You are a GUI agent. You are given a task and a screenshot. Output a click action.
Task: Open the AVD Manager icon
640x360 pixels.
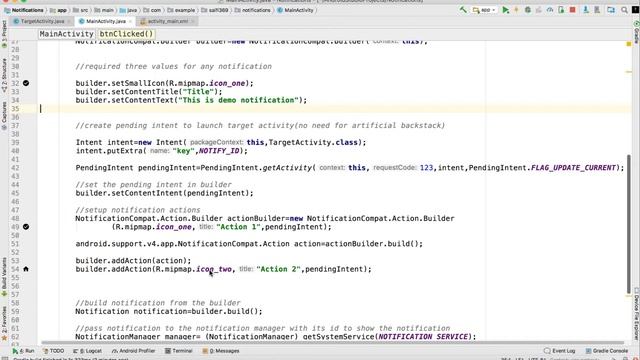(586, 10)
